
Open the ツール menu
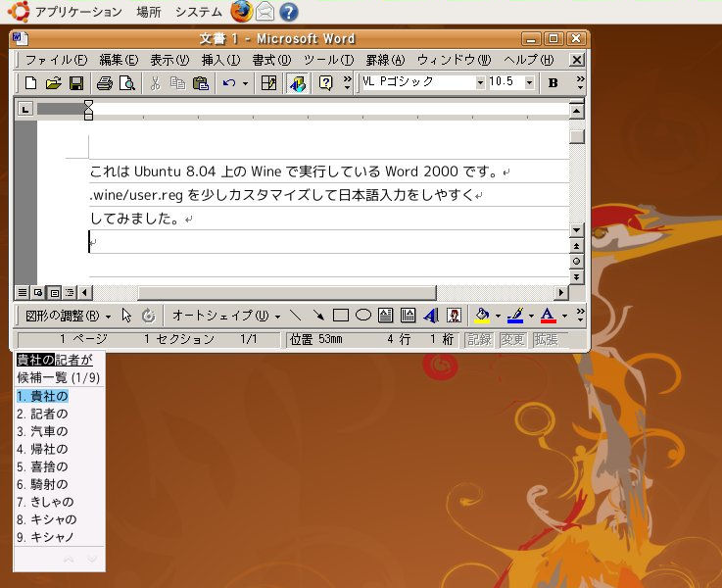[328, 60]
